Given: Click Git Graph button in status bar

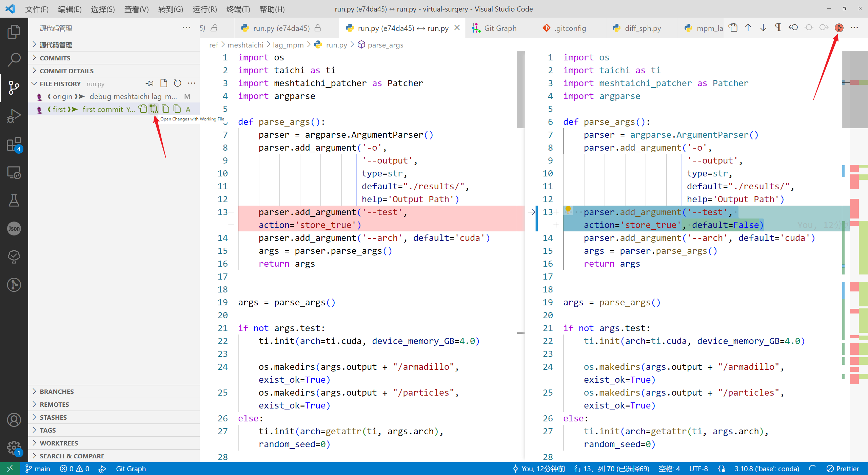Looking at the screenshot, I should pos(131,469).
